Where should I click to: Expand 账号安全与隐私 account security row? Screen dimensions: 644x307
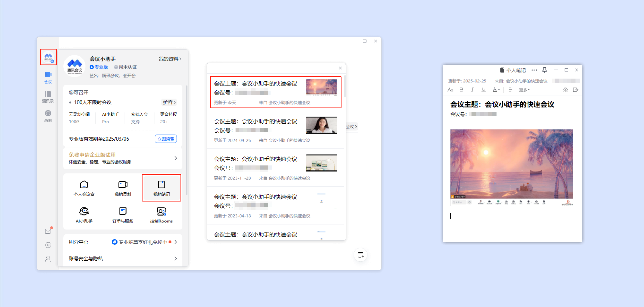click(123, 258)
